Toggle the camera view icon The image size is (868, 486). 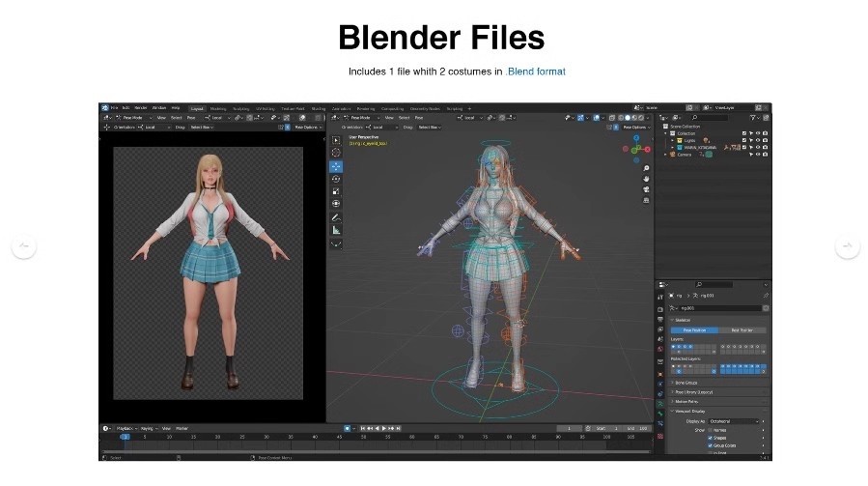coord(646,189)
